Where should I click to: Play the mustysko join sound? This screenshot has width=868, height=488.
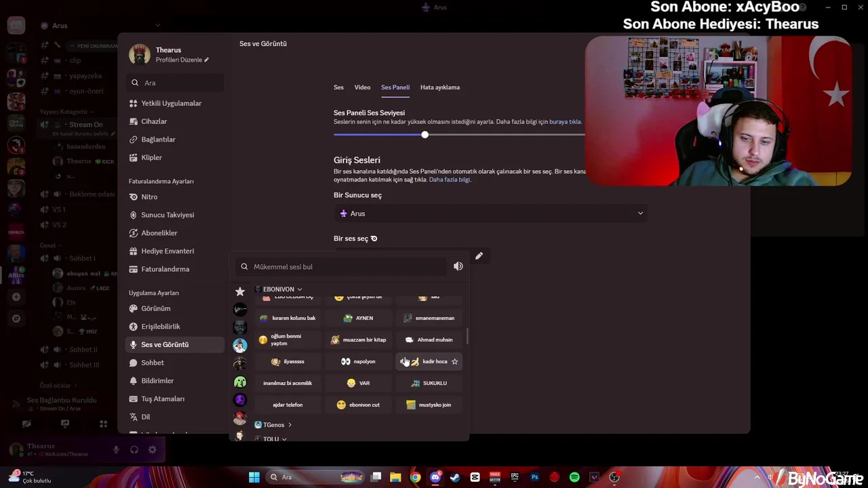(x=429, y=405)
